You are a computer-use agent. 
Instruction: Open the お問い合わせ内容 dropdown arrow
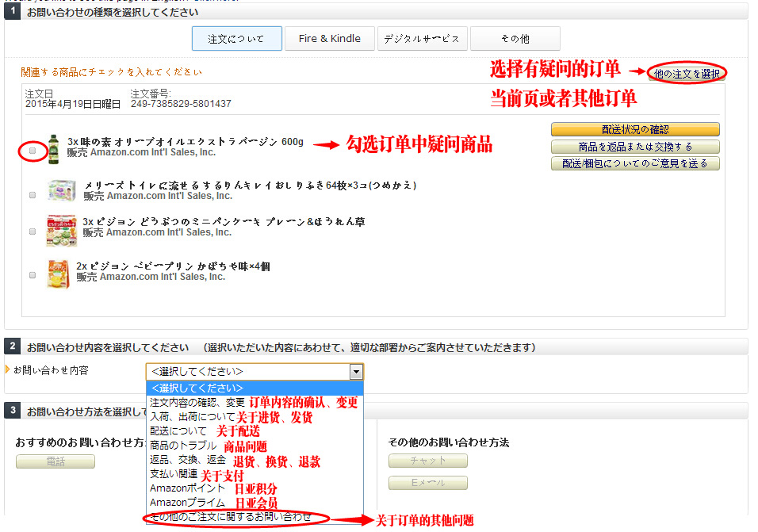pos(356,371)
